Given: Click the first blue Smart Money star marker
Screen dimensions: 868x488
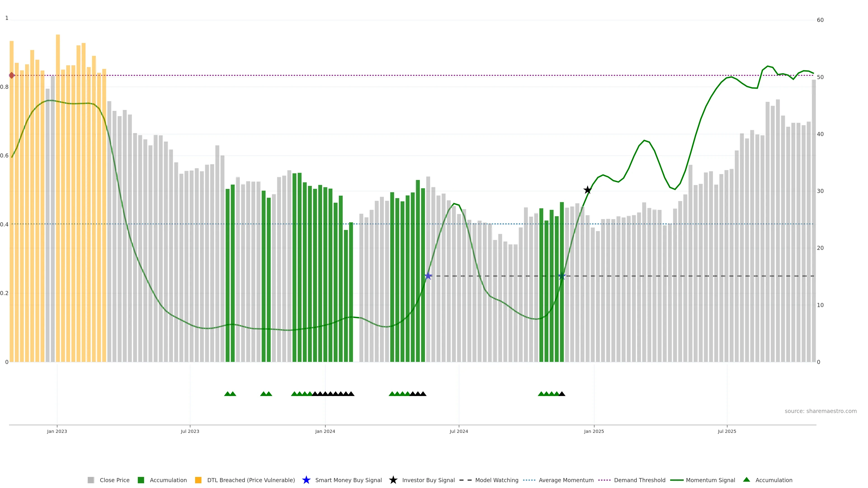Looking at the screenshot, I should tap(428, 276).
